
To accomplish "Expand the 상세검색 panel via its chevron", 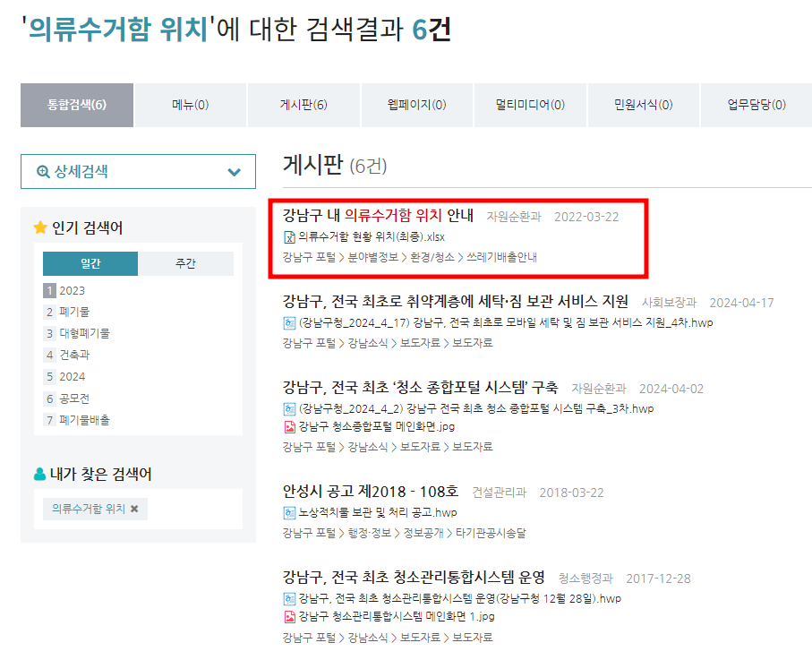I will (x=235, y=171).
